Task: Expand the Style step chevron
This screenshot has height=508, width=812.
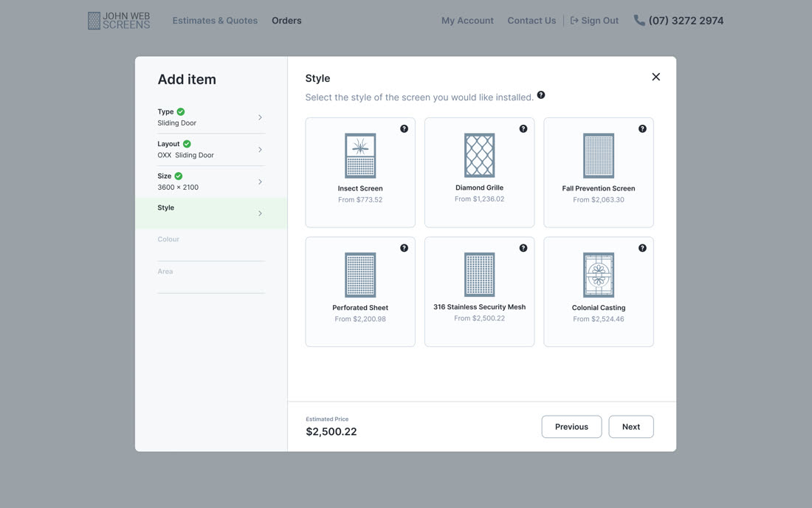Action: point(260,213)
